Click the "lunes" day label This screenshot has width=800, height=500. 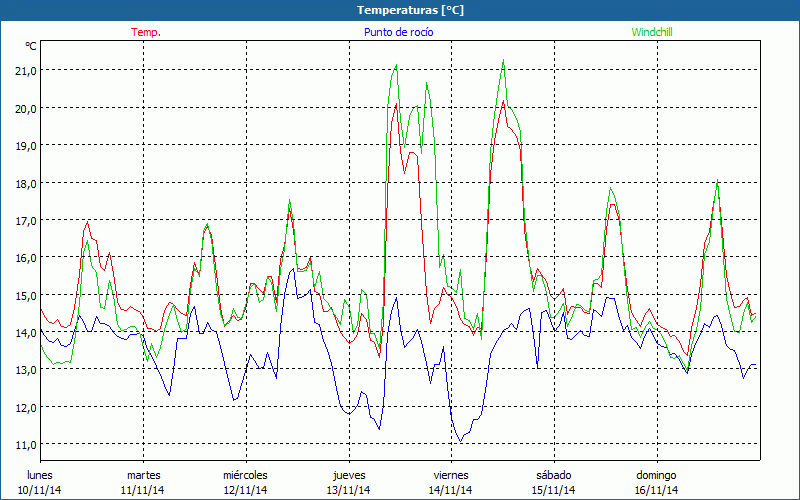click(40, 475)
